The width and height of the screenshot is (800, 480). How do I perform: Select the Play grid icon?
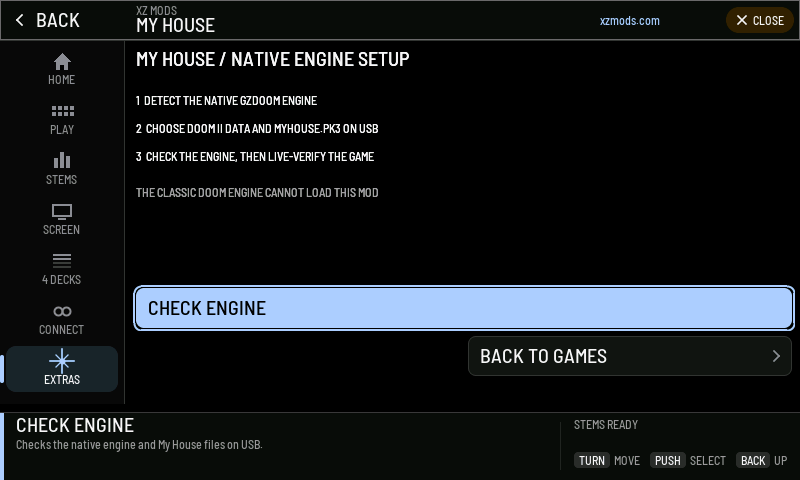(x=62, y=111)
